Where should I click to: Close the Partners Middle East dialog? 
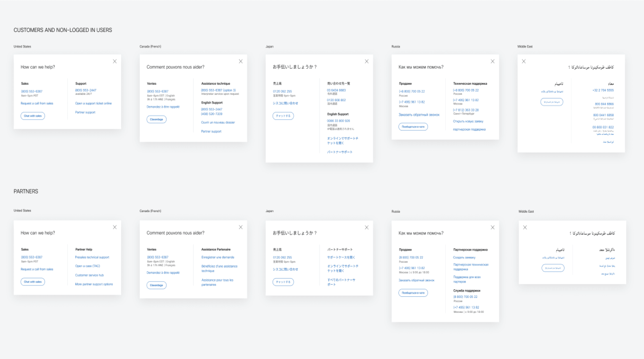pos(525,228)
